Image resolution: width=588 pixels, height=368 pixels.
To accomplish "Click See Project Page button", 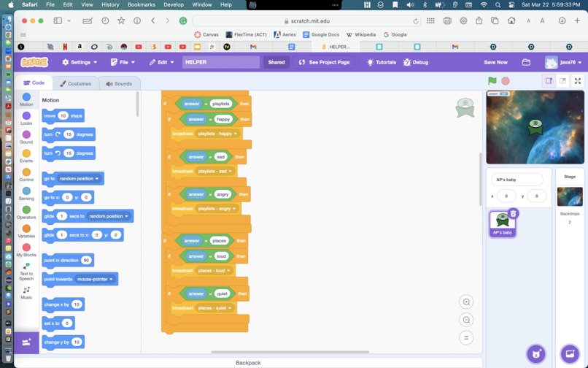I will tap(324, 62).
